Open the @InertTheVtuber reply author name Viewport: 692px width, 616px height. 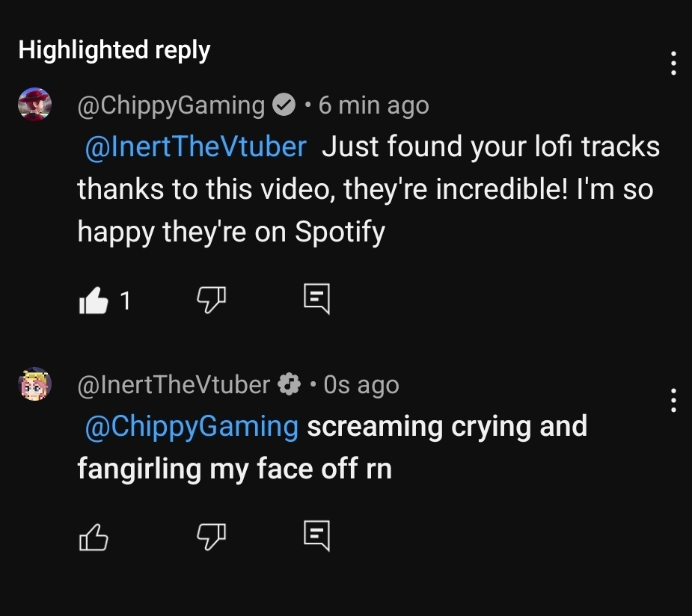pos(174,384)
